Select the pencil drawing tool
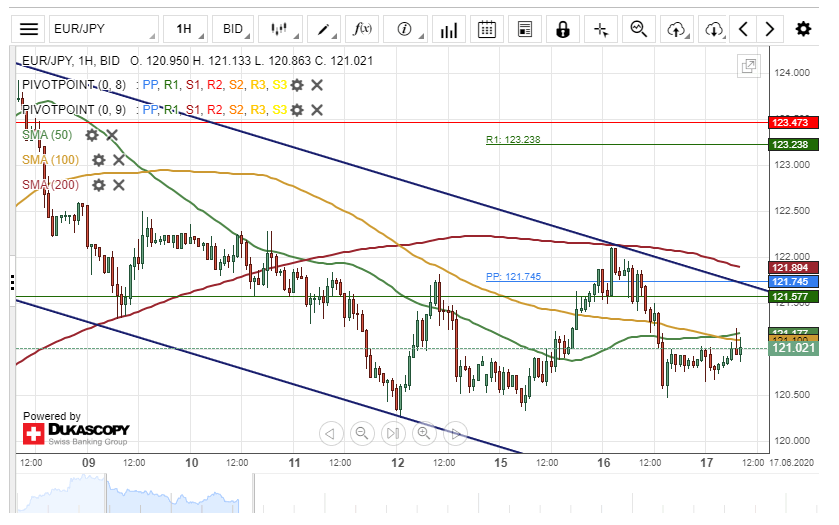Viewport: 839px width, 525px height. [x=324, y=29]
